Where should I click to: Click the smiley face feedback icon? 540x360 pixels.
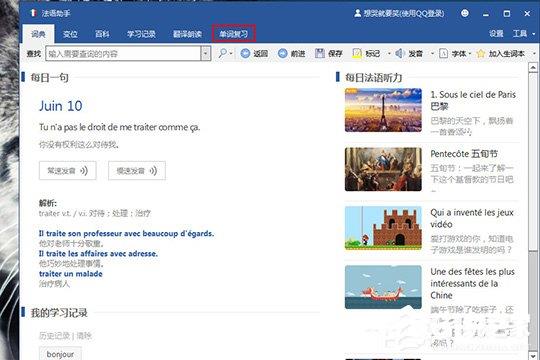click(x=465, y=13)
